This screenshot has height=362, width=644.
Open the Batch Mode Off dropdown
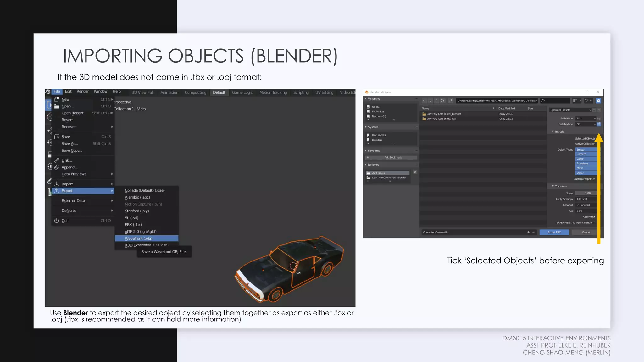(586, 124)
